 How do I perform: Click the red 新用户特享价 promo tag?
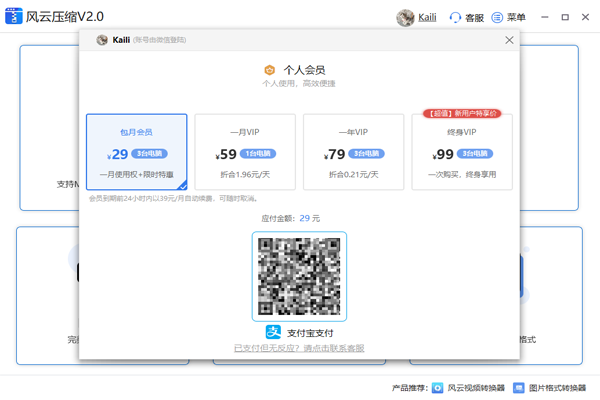coord(461,114)
